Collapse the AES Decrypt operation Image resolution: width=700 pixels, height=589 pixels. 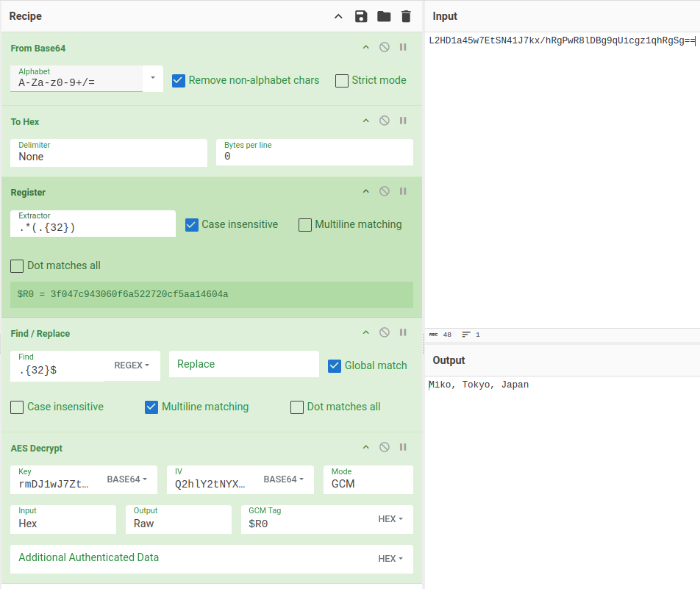pos(365,447)
